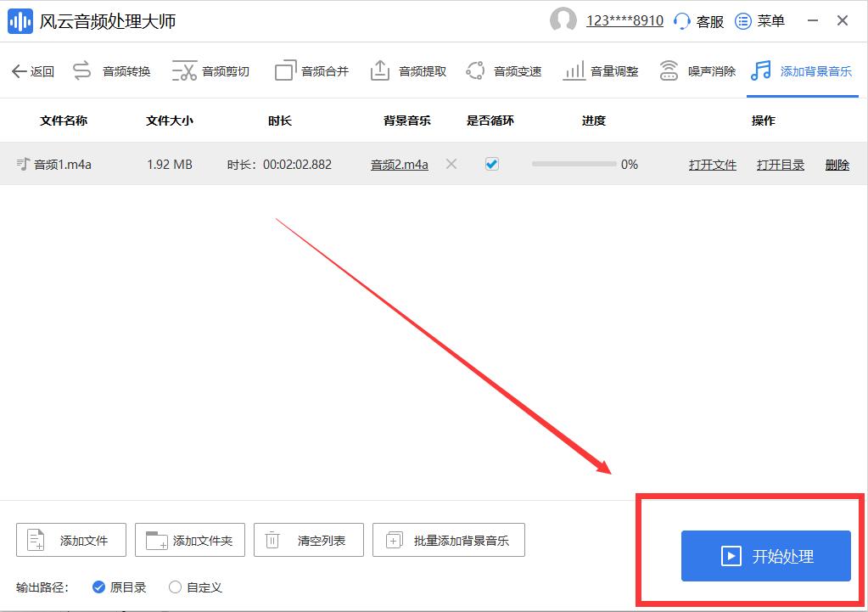
Task: Open 客服 customer service
Action: tap(697, 20)
